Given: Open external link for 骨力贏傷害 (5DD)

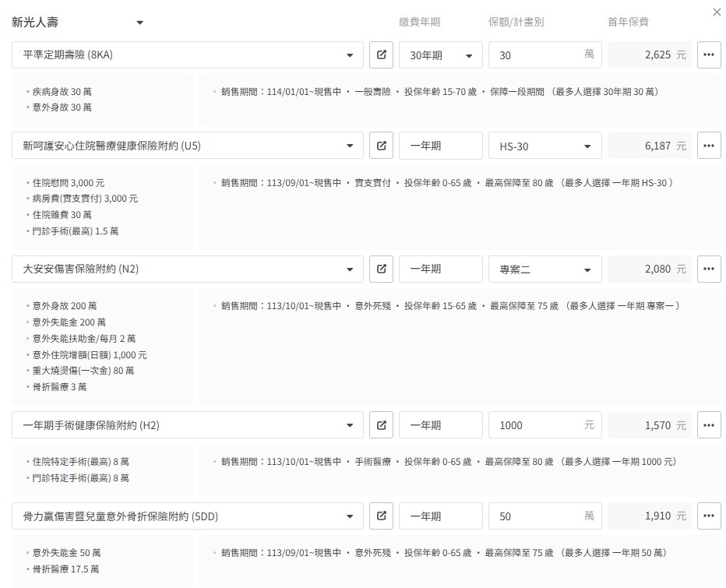Looking at the screenshot, I should pyautogui.click(x=381, y=516).
